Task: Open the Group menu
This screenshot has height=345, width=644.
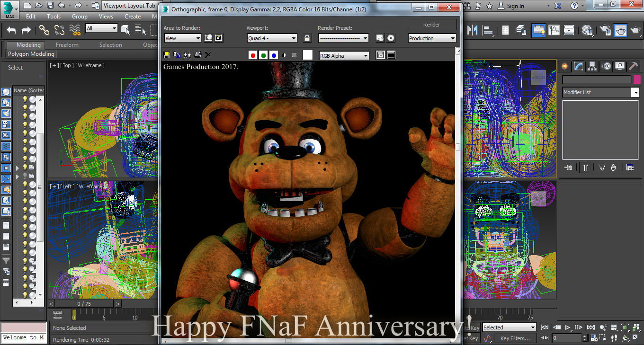Action: click(80, 16)
